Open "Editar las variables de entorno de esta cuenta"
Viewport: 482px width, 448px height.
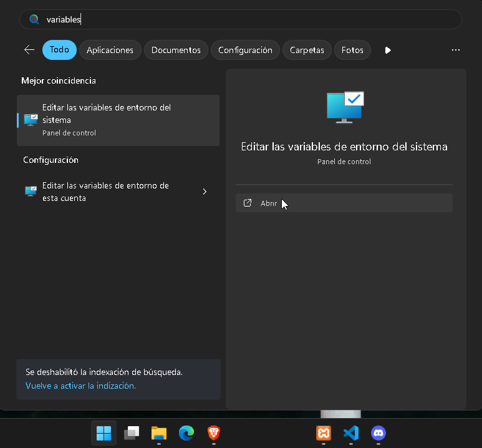coord(118,192)
